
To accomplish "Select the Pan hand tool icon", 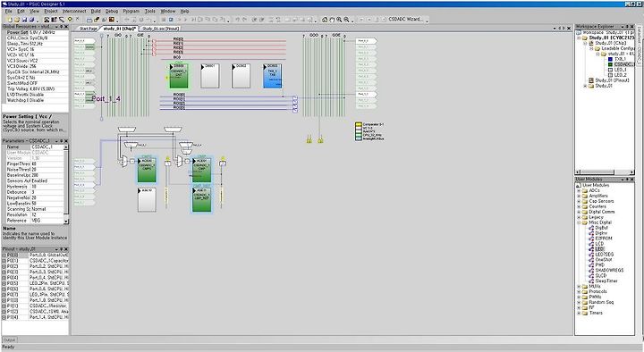I will (332, 20).
